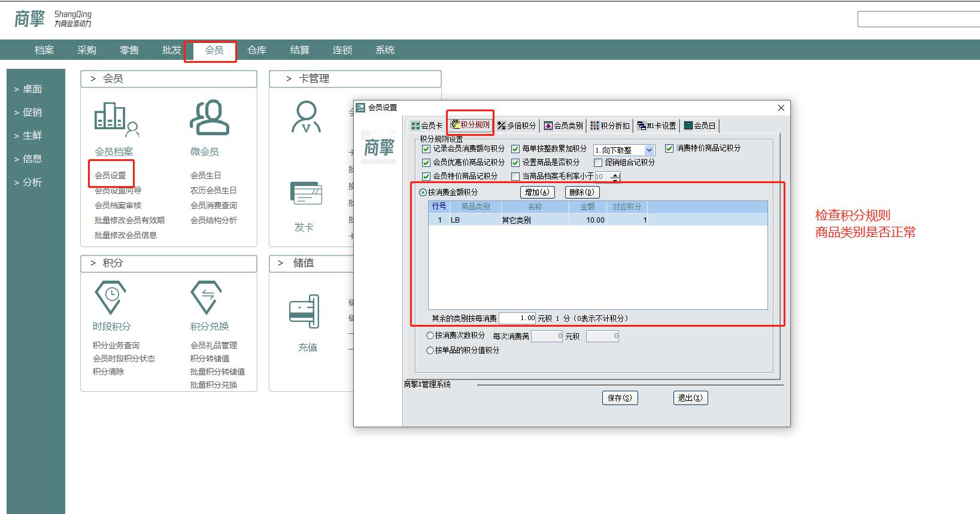
Task: Toggle 每单按整数累加积分 checkbox
Action: click(x=515, y=148)
